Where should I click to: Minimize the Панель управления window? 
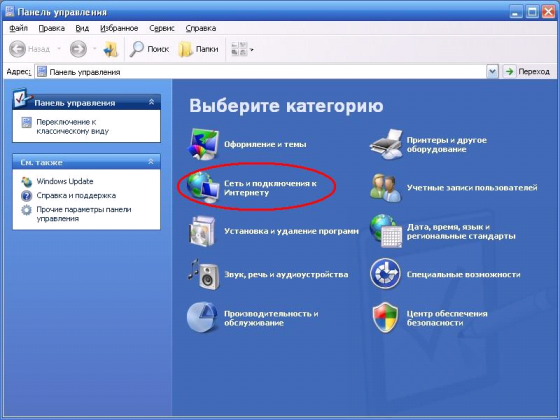tap(515, 12)
